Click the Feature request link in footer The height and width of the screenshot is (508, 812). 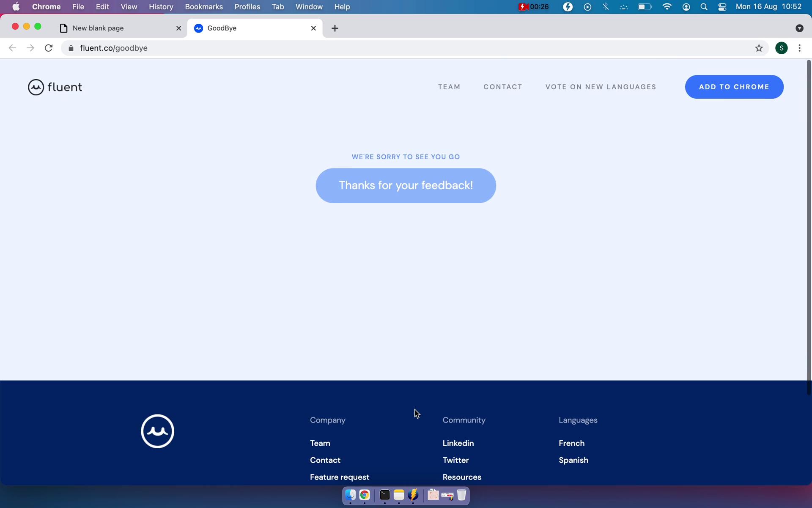coord(340,477)
